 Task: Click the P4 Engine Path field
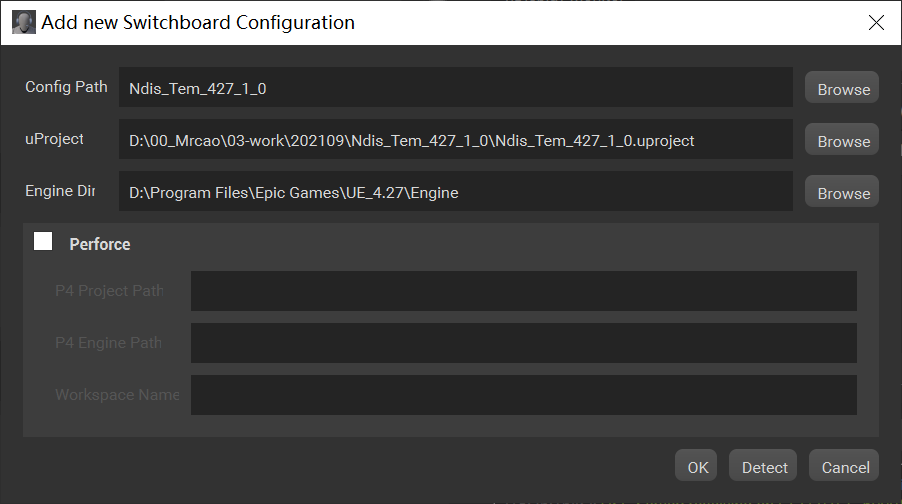click(x=523, y=343)
